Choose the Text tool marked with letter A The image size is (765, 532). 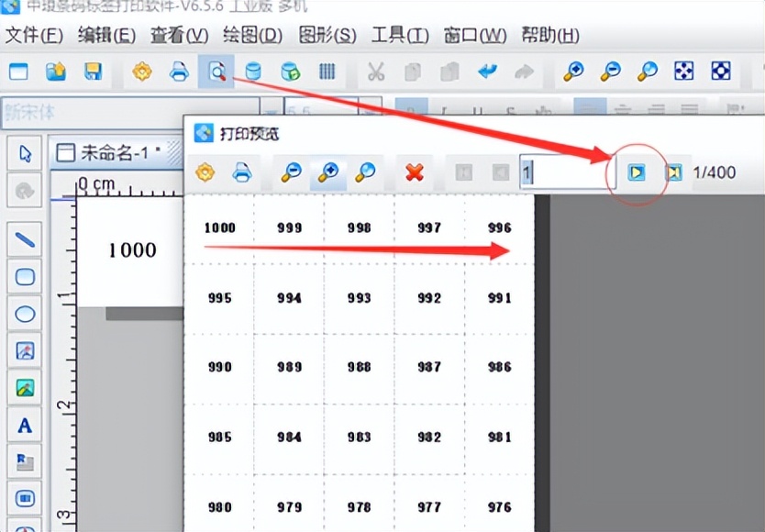click(25, 425)
